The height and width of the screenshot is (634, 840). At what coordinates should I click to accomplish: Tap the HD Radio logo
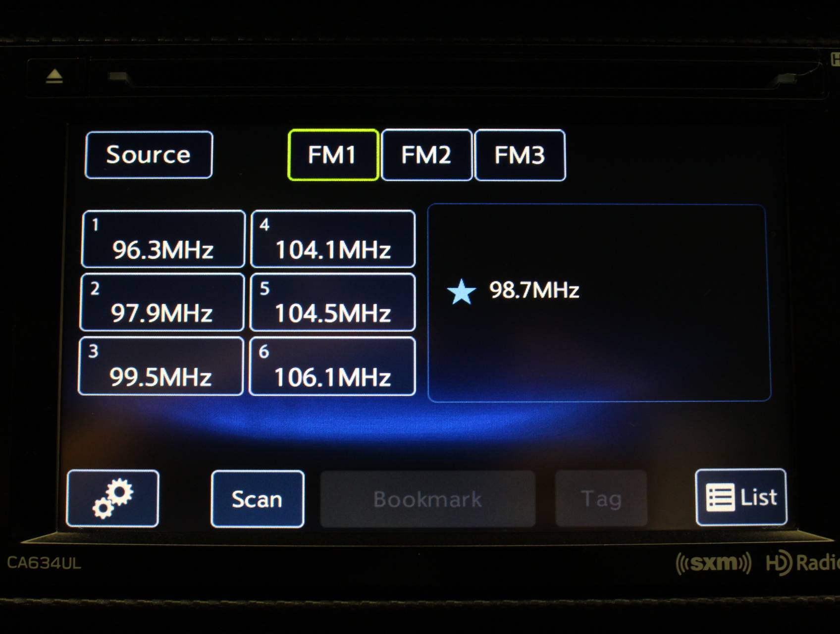[802, 563]
